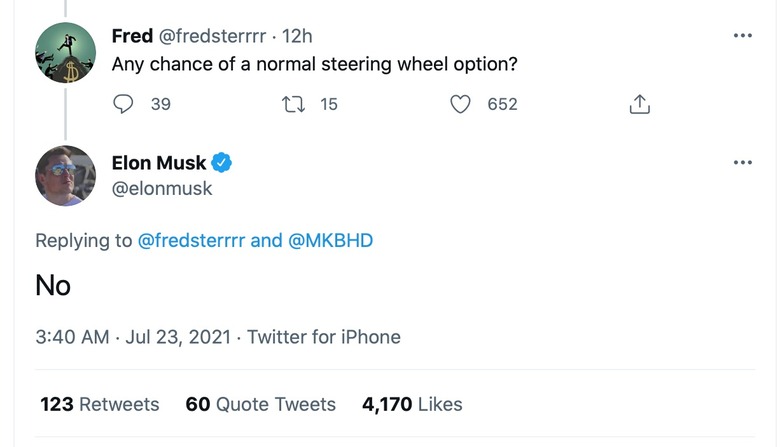The height and width of the screenshot is (447, 780).
Task: Open more options on Fred's tweet
Action: coord(742,36)
